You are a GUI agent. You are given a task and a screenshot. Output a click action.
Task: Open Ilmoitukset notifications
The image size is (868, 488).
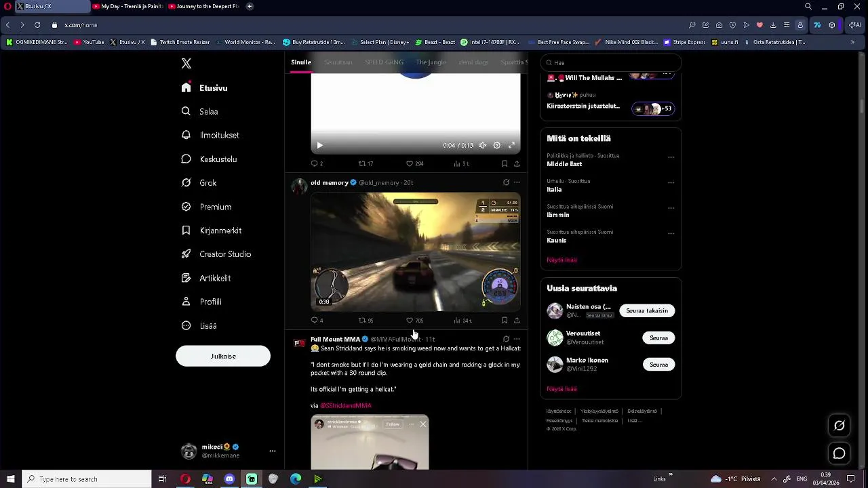point(210,136)
